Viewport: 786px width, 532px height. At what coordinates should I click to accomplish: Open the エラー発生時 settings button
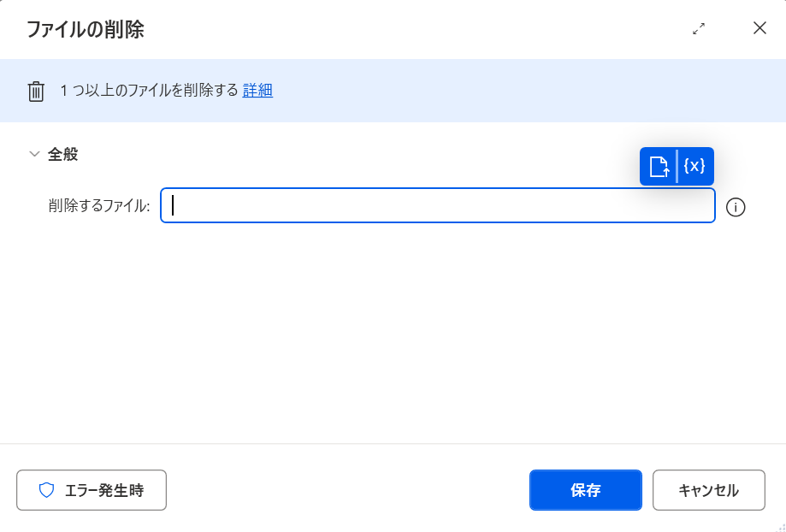click(x=92, y=490)
